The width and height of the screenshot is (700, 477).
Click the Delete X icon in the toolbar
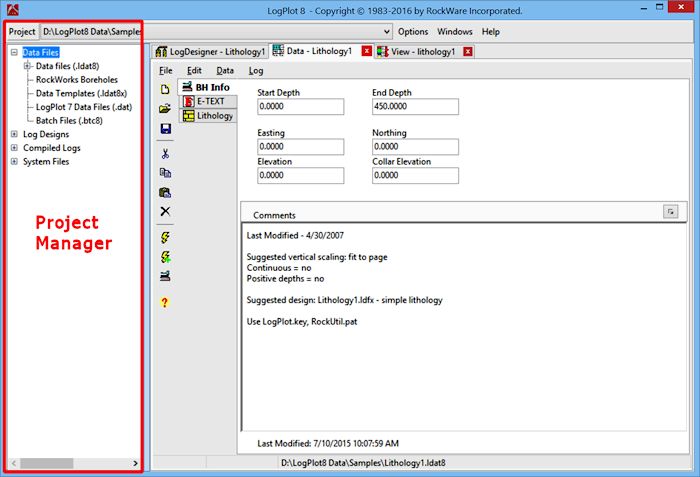click(x=165, y=211)
